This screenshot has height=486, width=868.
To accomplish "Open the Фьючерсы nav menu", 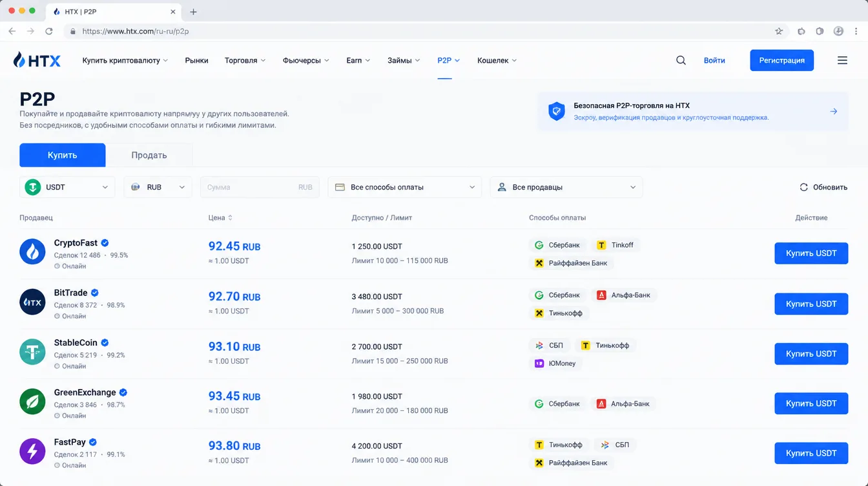I will pos(306,60).
